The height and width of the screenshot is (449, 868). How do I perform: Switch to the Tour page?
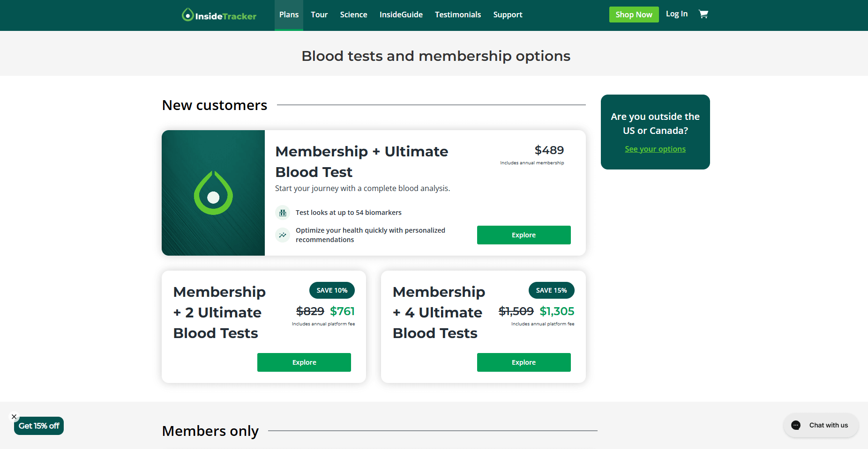pyautogui.click(x=319, y=15)
